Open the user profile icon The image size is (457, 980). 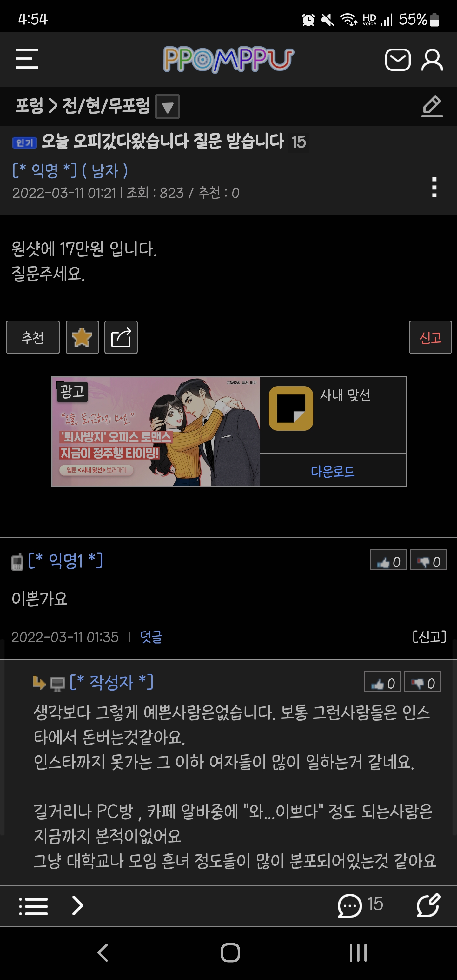point(432,59)
